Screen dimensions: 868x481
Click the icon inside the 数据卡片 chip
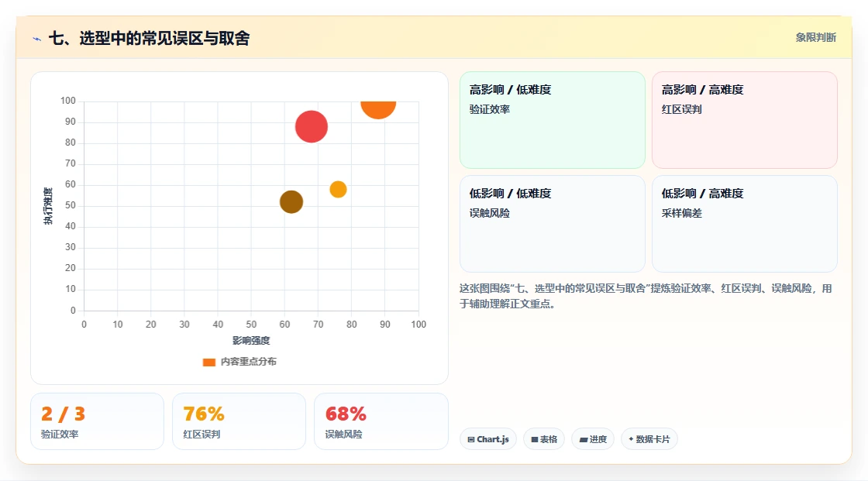(631, 439)
